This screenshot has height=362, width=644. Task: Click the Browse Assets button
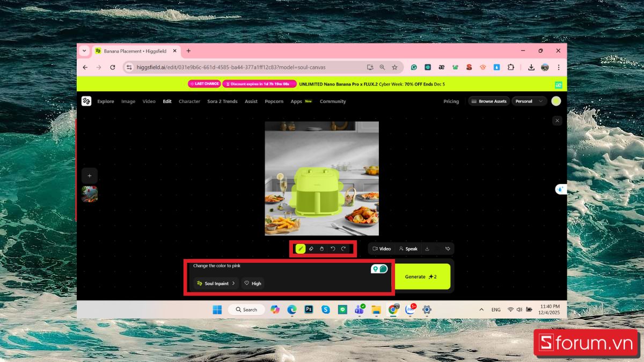tap(489, 101)
